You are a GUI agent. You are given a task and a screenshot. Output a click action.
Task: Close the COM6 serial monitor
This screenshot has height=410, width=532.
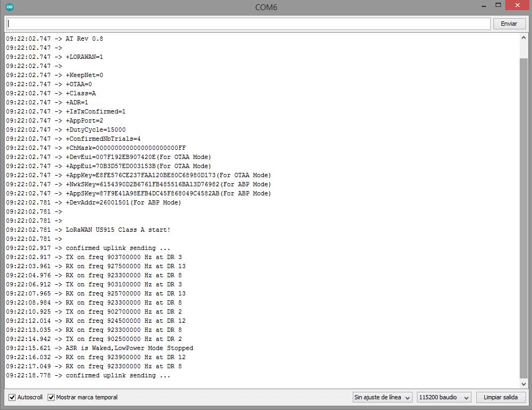pos(517,5)
